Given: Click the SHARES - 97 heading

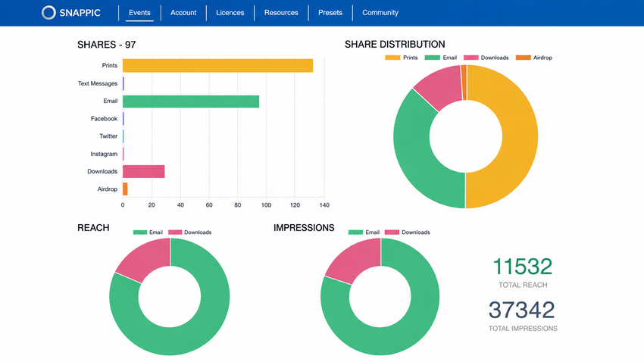Looking at the screenshot, I should pos(106,45).
